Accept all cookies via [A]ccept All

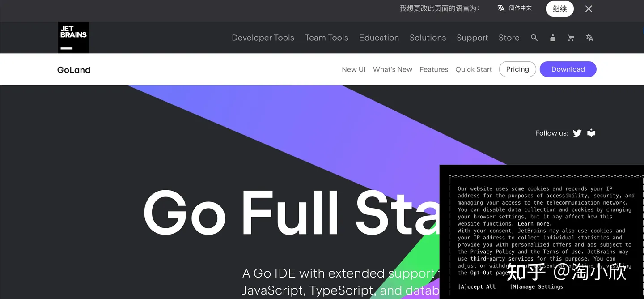[x=477, y=286]
